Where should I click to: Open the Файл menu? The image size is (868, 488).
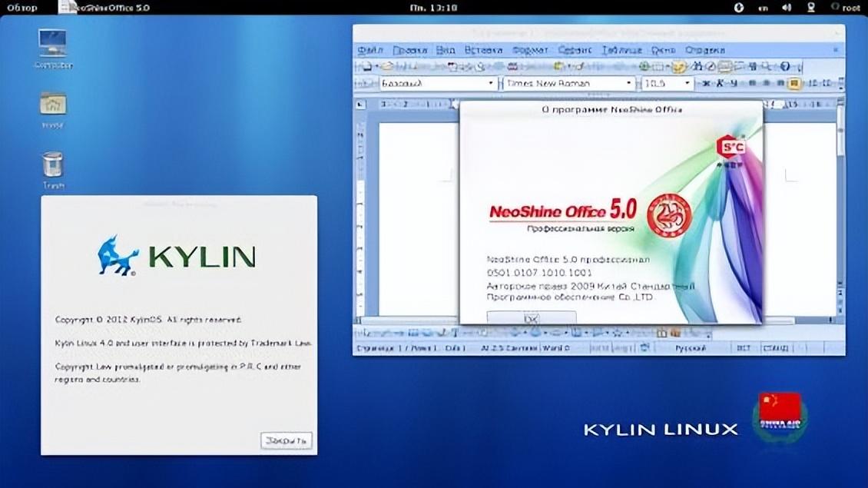(369, 50)
